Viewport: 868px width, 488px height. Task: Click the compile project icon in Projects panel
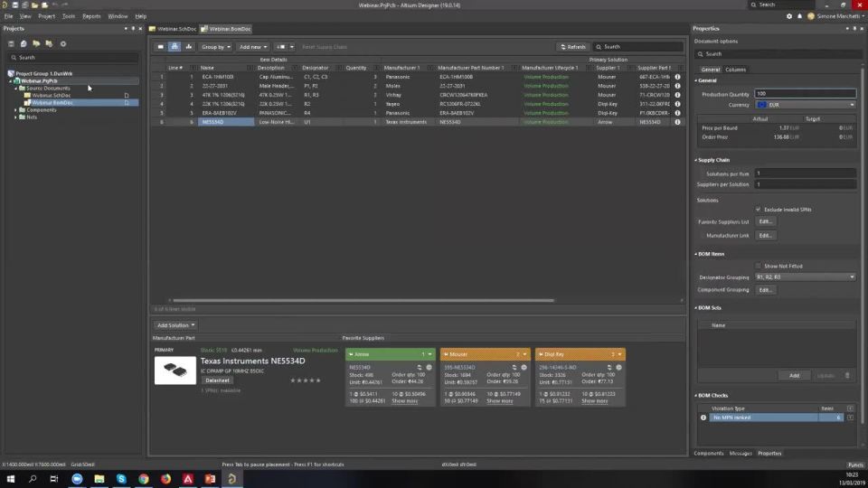click(x=24, y=43)
